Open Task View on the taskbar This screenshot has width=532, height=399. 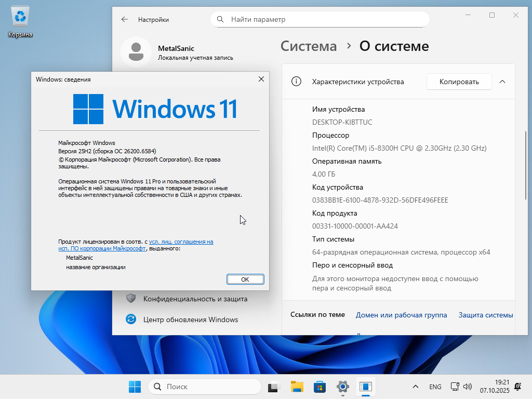coord(274,387)
